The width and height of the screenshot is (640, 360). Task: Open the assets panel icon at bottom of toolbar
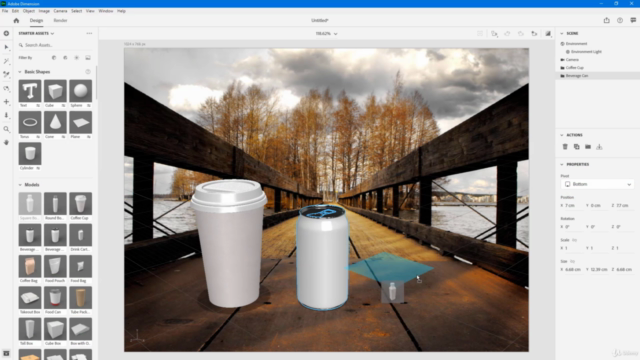click(x=7, y=353)
